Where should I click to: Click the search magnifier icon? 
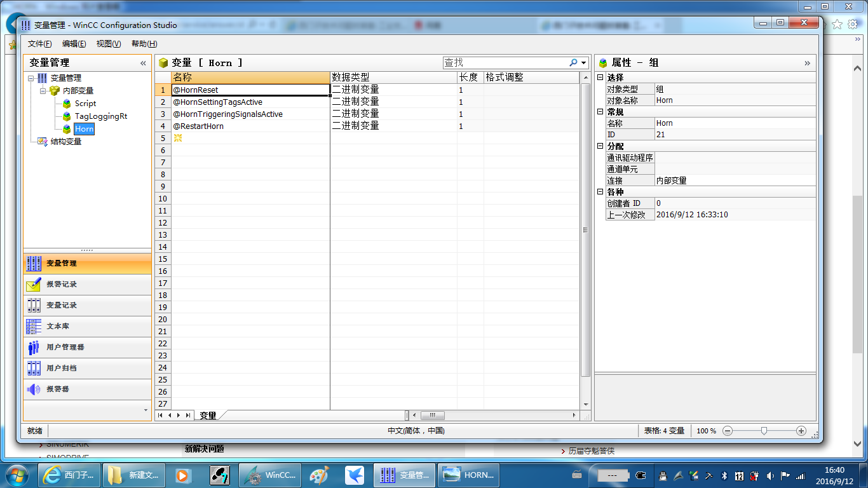coord(573,63)
